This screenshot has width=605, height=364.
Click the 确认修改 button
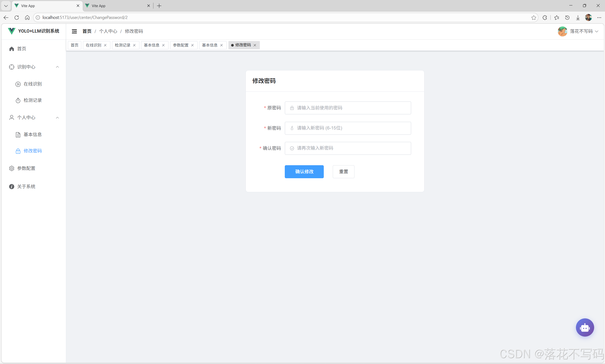click(x=304, y=171)
